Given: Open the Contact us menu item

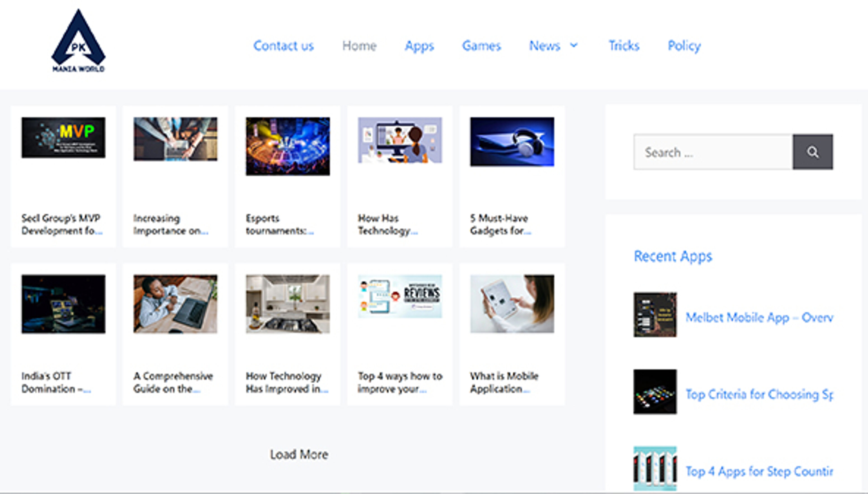Looking at the screenshot, I should (283, 45).
